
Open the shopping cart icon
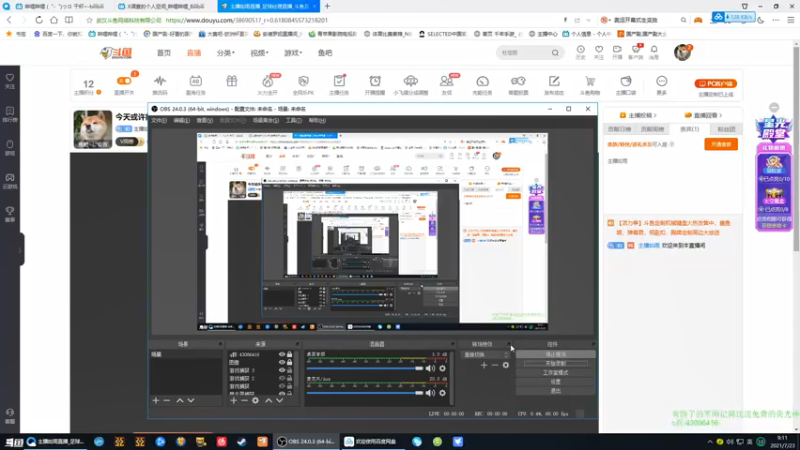[x=590, y=81]
